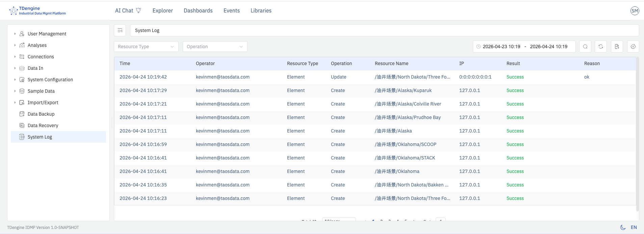Click the search icon beside date range
644x234 pixels.
(585, 47)
